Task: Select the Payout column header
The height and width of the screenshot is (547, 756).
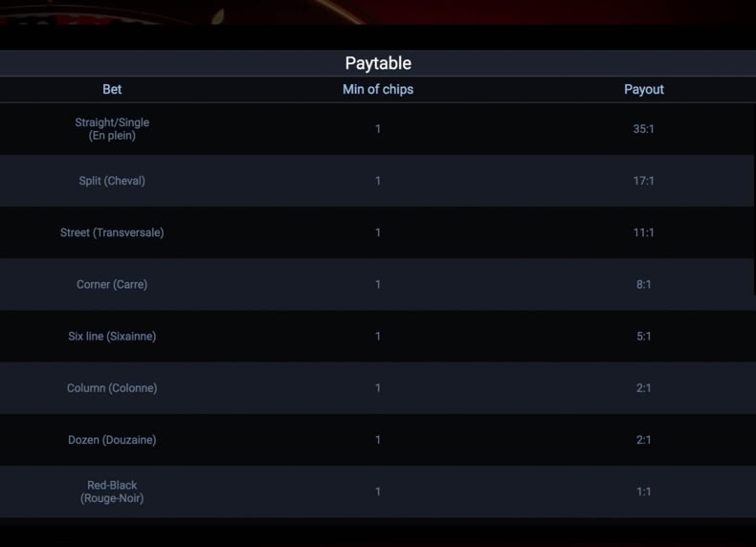Action: click(x=644, y=89)
